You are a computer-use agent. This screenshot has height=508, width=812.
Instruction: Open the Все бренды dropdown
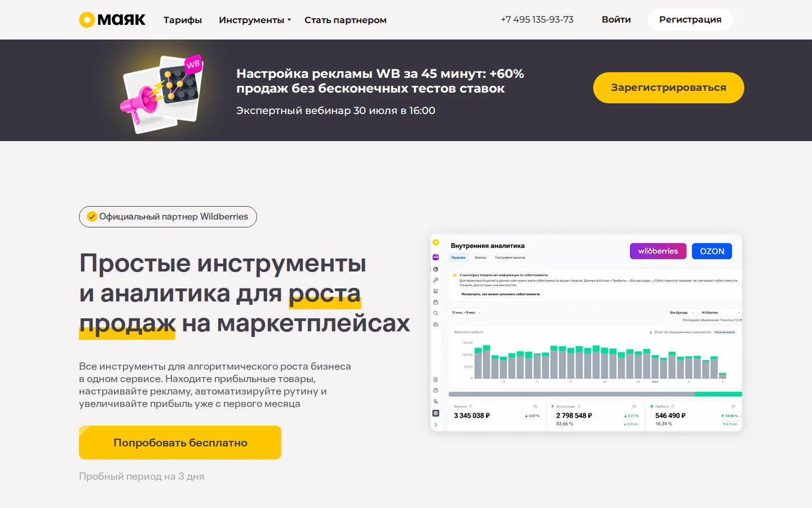tap(681, 313)
